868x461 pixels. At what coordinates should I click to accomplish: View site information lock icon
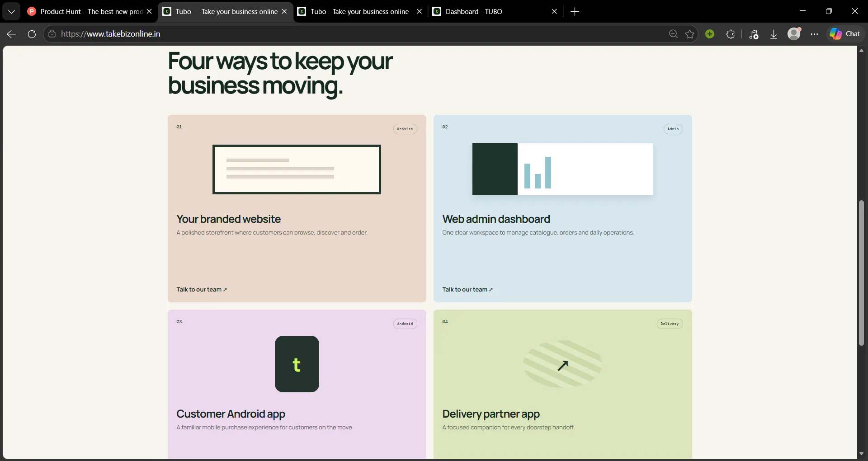[52, 34]
